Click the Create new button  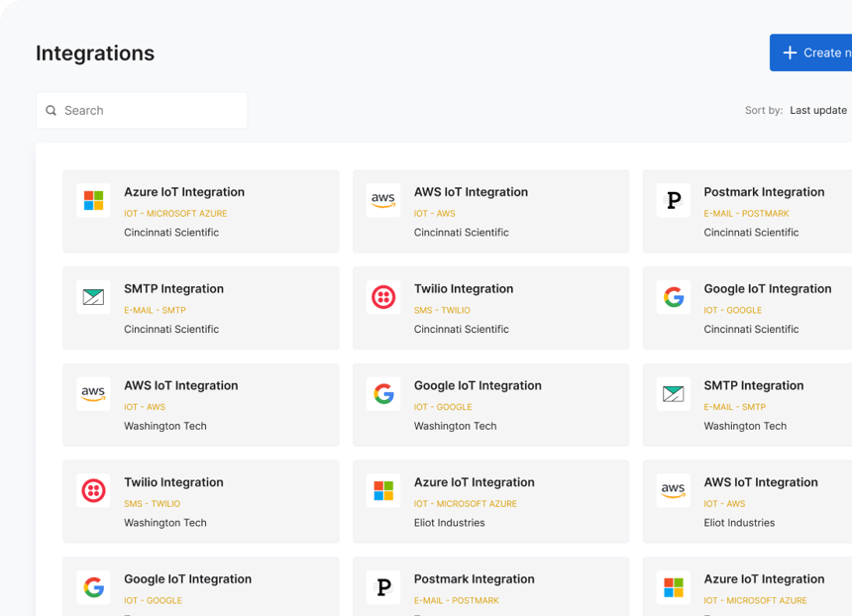point(810,52)
